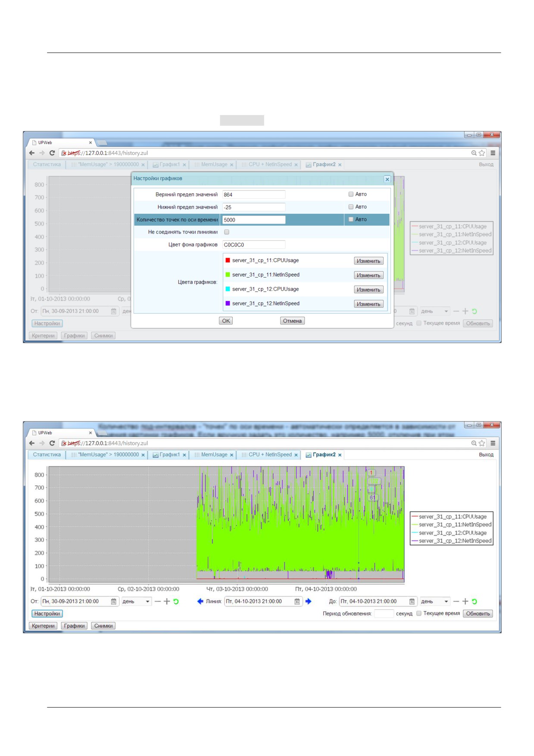Image resolution: width=534 pixels, height=756 pixels.
Task: Click the blue left arrow before Линия
Action: 200,601
